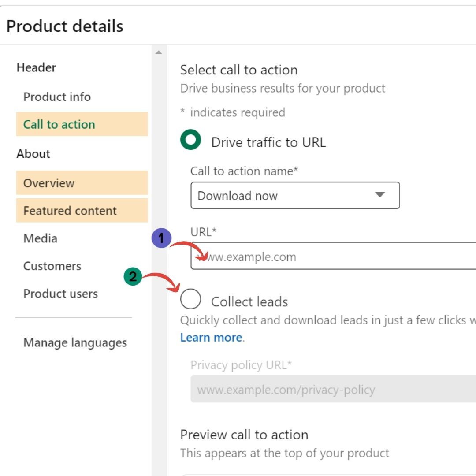Viewport: 476px width, 476px height.
Task: Open the 'Product users' section
Action: pos(60,294)
